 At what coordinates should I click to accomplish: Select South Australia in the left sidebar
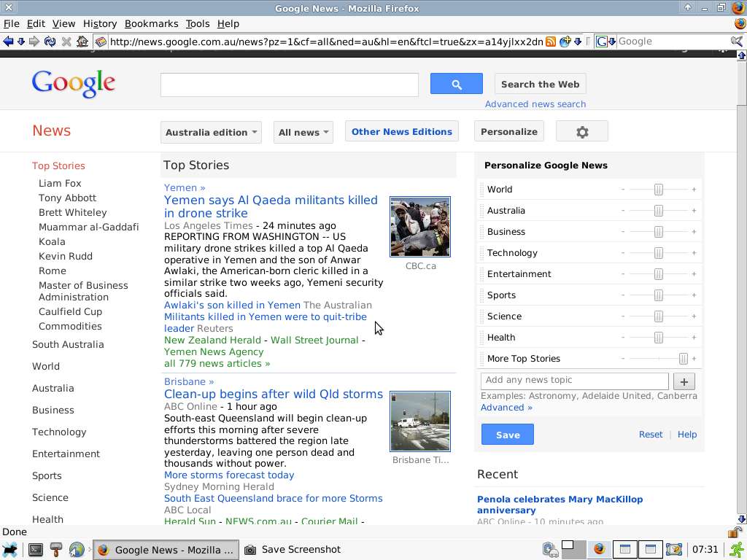click(x=68, y=344)
